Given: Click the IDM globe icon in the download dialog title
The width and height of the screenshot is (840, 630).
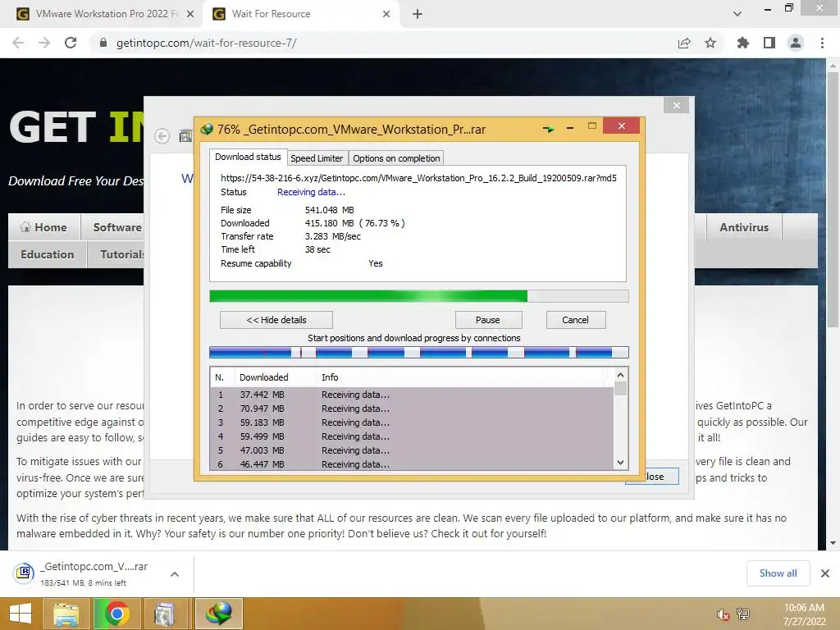Looking at the screenshot, I should pyautogui.click(x=207, y=129).
